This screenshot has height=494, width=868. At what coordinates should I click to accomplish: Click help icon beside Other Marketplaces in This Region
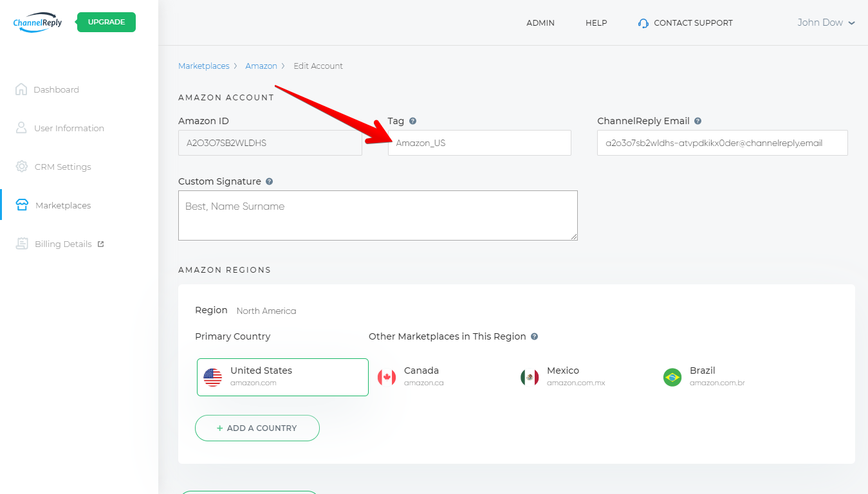pos(535,336)
